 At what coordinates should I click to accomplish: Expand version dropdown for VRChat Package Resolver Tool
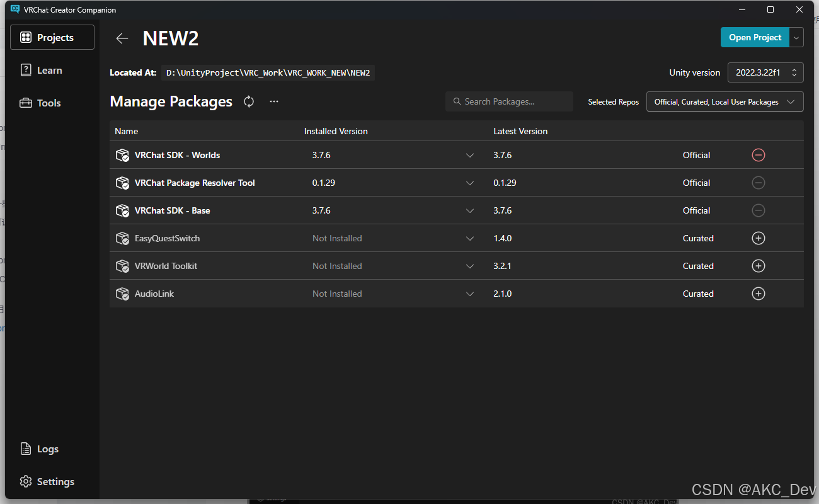[470, 183]
